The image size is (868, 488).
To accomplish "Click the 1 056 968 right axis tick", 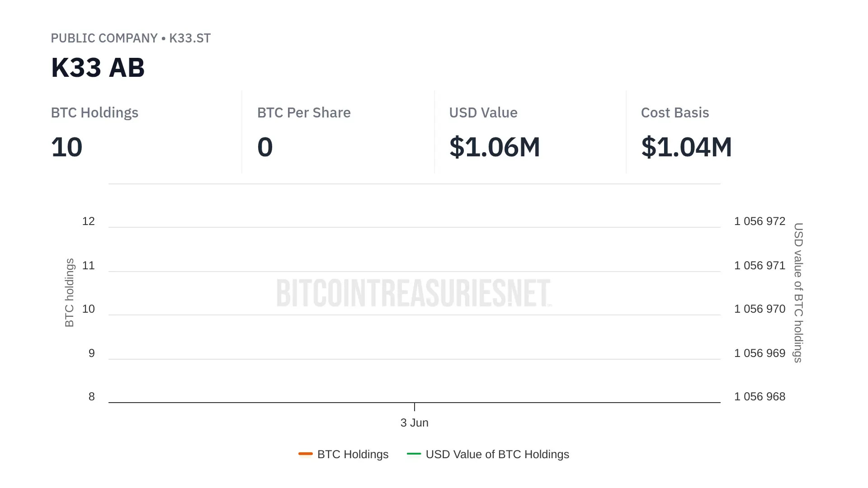I will pyautogui.click(x=759, y=397).
